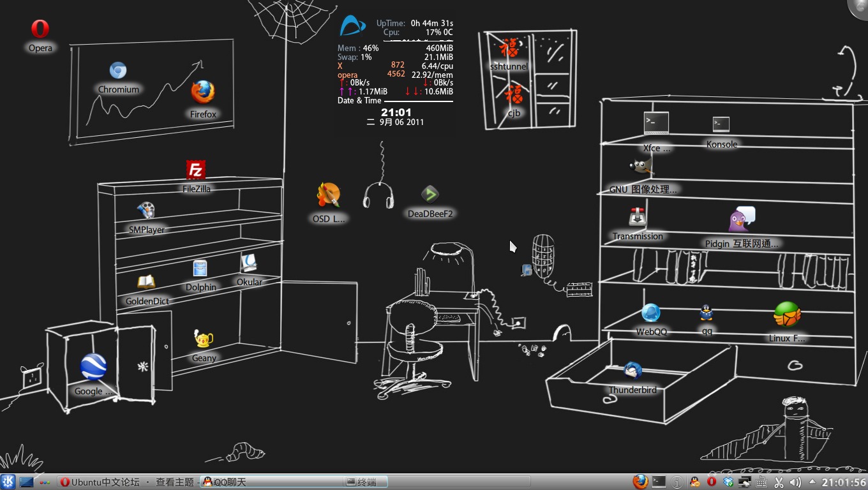Viewport: 868px width, 490px height.
Task: Switch to the Ubuntu中文论坛 Opera task
Action: coord(129,482)
